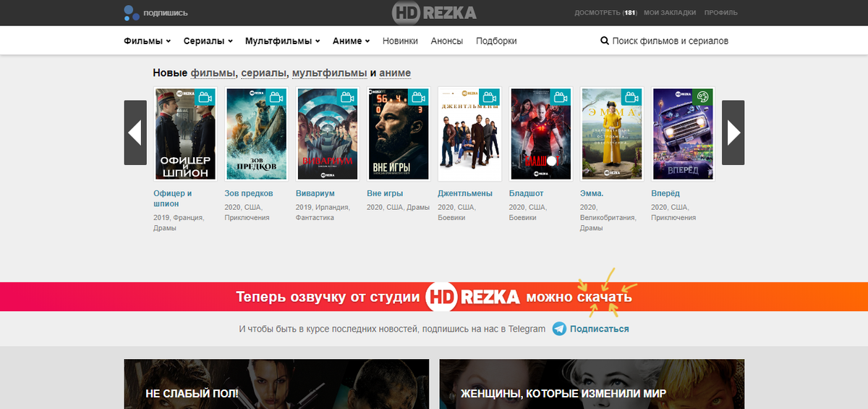Screen dimensions: 868x409
Task: Open the Вне игры title link
Action: 385,193
